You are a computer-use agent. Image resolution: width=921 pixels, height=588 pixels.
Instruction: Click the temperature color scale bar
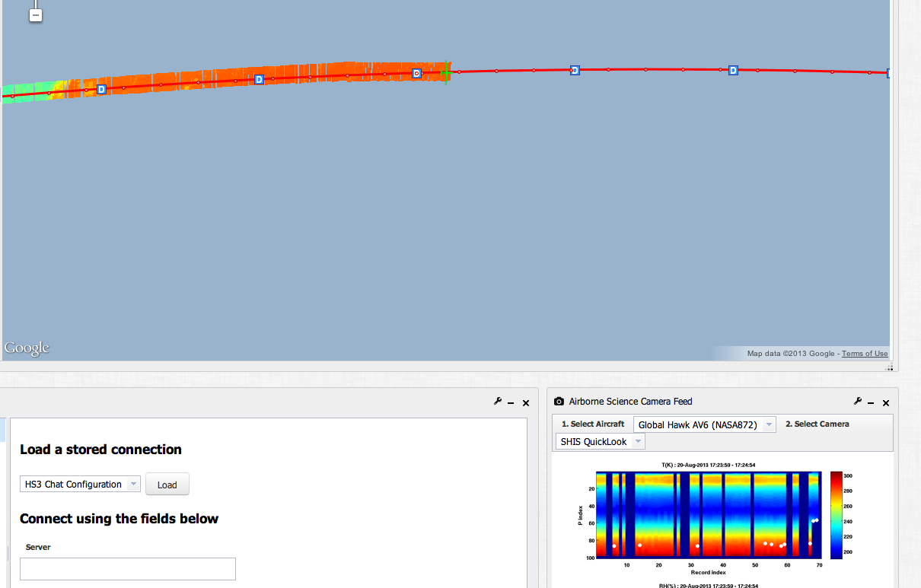(836, 514)
